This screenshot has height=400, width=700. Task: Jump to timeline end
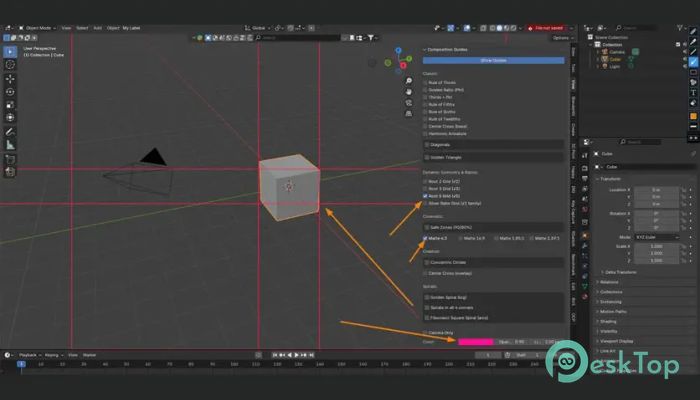(312, 355)
